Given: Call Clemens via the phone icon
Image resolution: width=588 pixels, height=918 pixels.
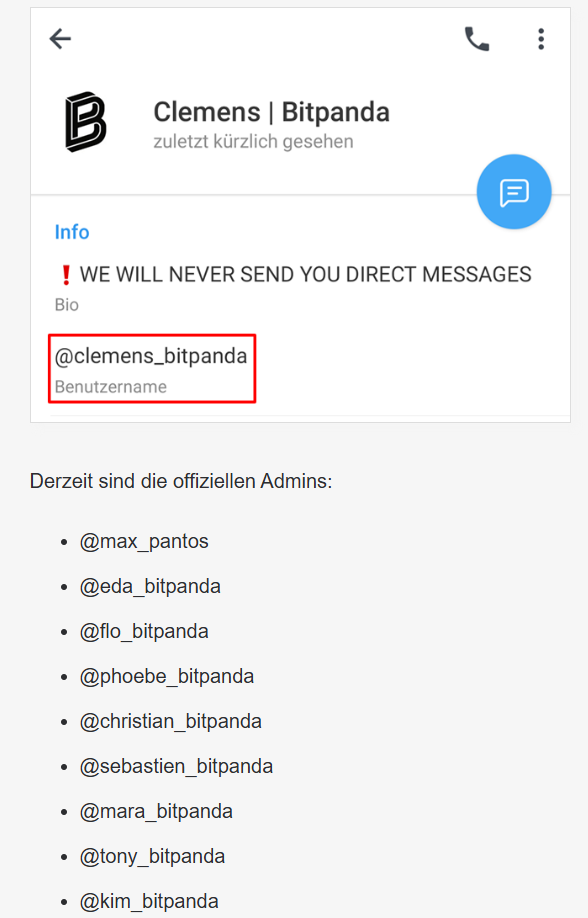Looking at the screenshot, I should (477, 39).
